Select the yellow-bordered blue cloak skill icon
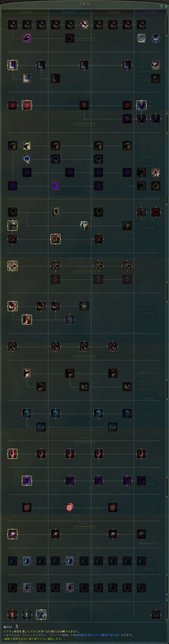169x644 pixels. click(13, 65)
